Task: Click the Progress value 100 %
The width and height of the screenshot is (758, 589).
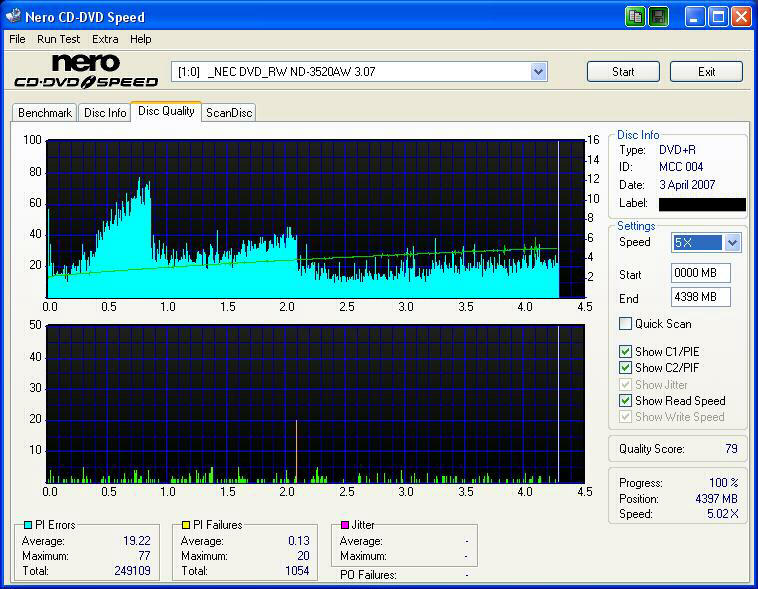Action: pyautogui.click(x=724, y=483)
